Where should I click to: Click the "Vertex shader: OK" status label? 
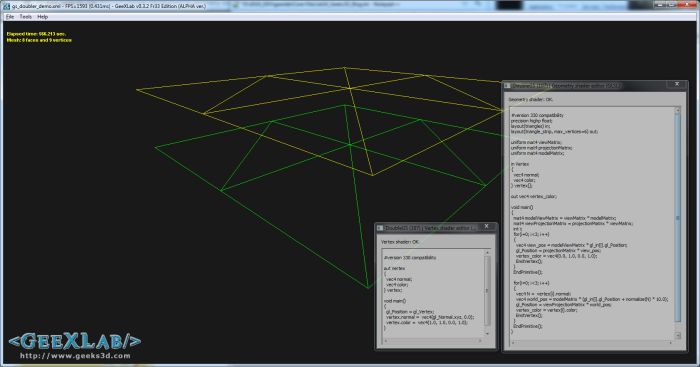400,242
